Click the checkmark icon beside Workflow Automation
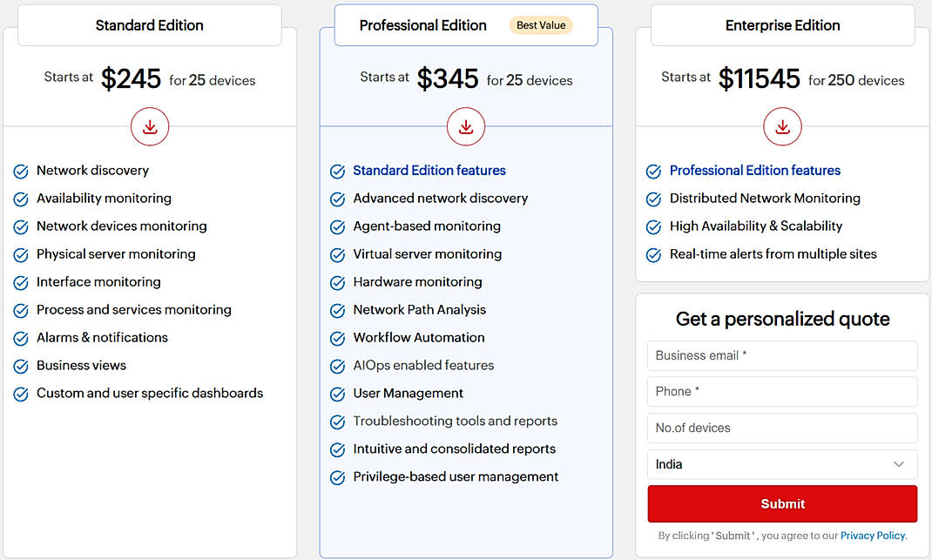This screenshot has height=560, width=932. coord(337,338)
